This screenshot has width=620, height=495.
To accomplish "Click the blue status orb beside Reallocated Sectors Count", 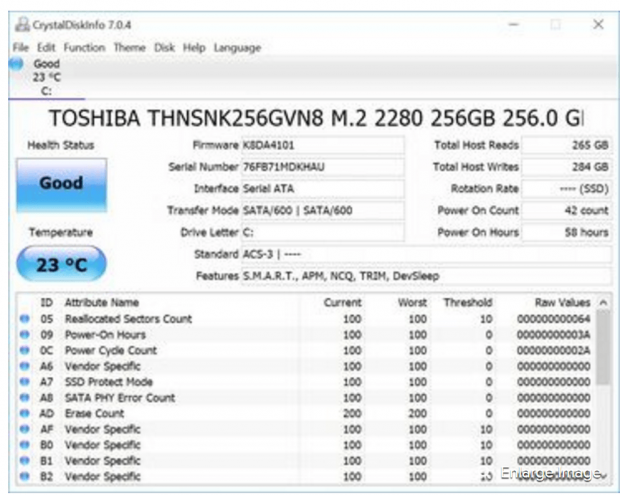I will tap(24, 319).
